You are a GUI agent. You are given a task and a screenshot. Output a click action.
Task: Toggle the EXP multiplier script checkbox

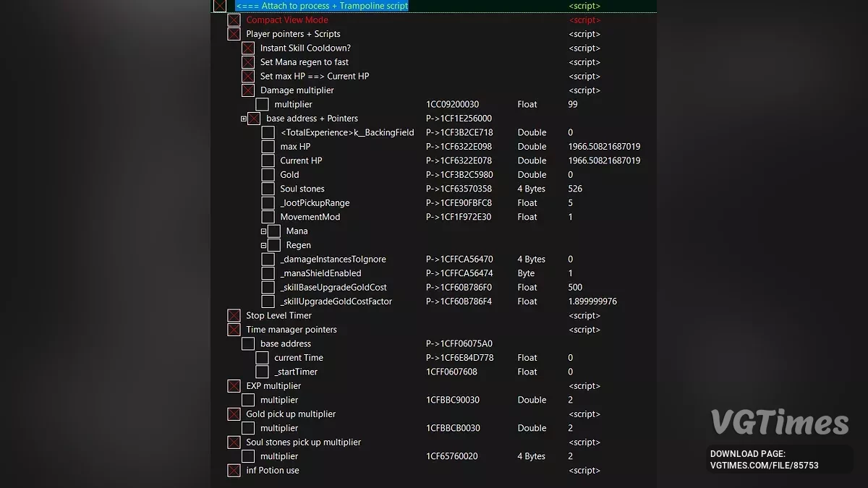234,386
